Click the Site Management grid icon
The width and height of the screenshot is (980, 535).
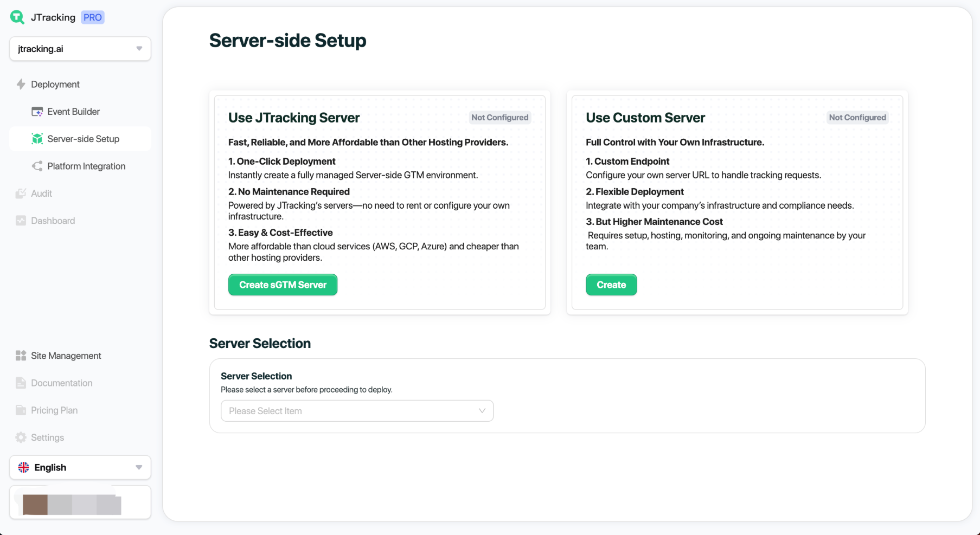tap(21, 356)
